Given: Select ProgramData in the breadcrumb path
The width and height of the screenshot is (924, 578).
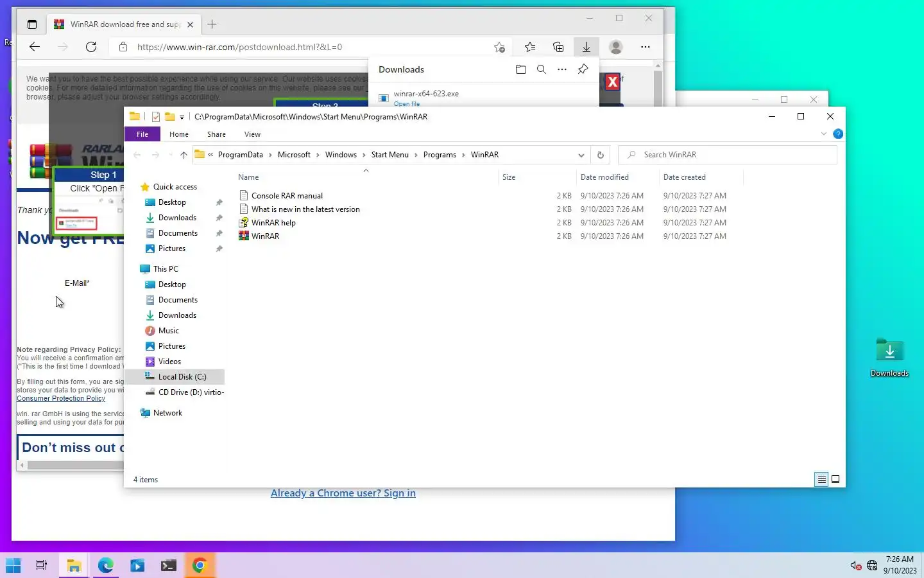Looking at the screenshot, I should (x=241, y=155).
